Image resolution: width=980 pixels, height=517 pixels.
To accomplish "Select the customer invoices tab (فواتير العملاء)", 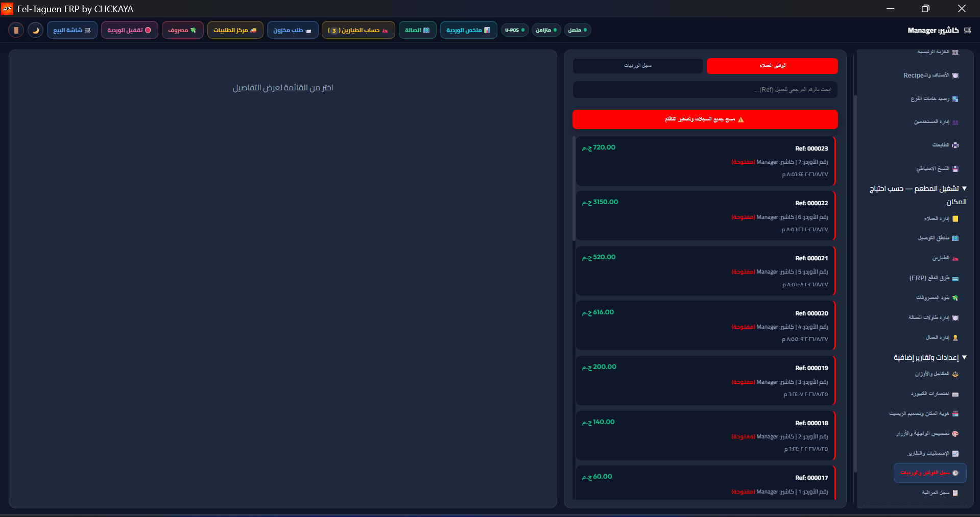I will (772, 66).
